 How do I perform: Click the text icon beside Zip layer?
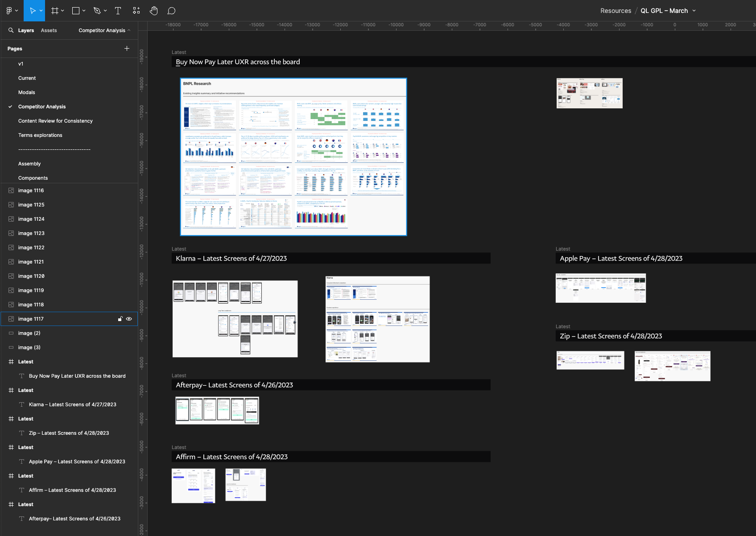(21, 433)
